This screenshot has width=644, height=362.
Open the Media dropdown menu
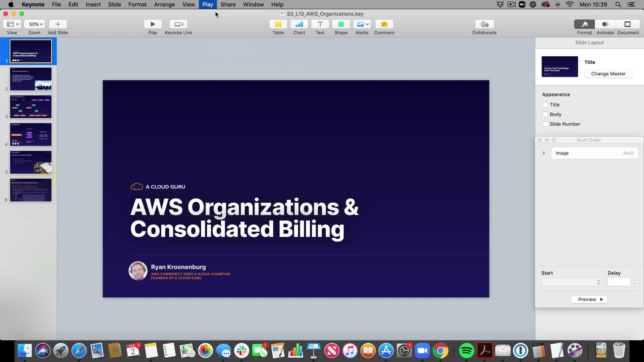pos(362,24)
